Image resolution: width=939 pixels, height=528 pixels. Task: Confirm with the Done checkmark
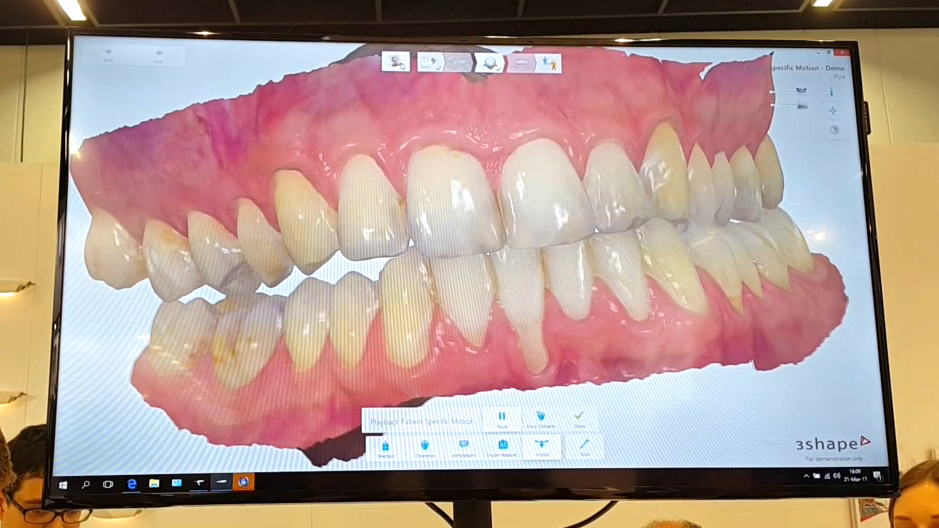pyautogui.click(x=578, y=418)
